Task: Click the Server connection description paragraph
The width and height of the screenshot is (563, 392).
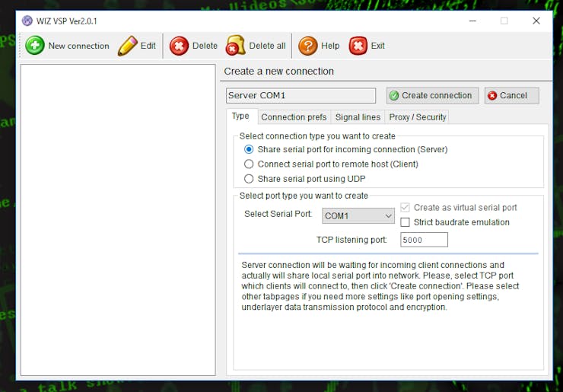Action: (x=380, y=286)
